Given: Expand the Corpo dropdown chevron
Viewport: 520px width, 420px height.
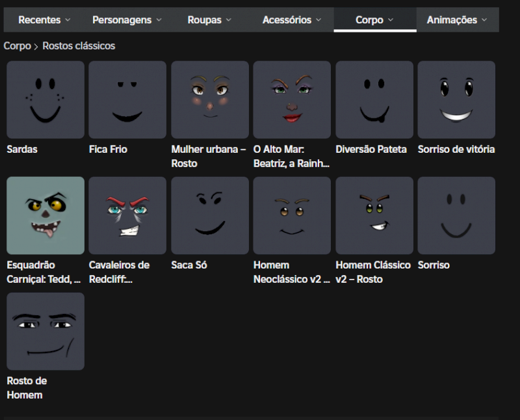Looking at the screenshot, I should pos(391,20).
